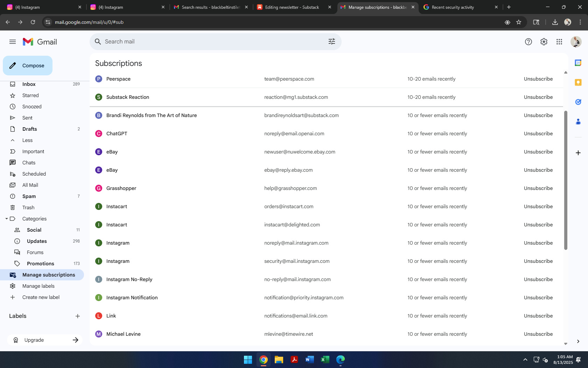The height and width of the screenshot is (368, 588).
Task: Select the ebay@reply.ebay.com sender address
Action: 288,170
